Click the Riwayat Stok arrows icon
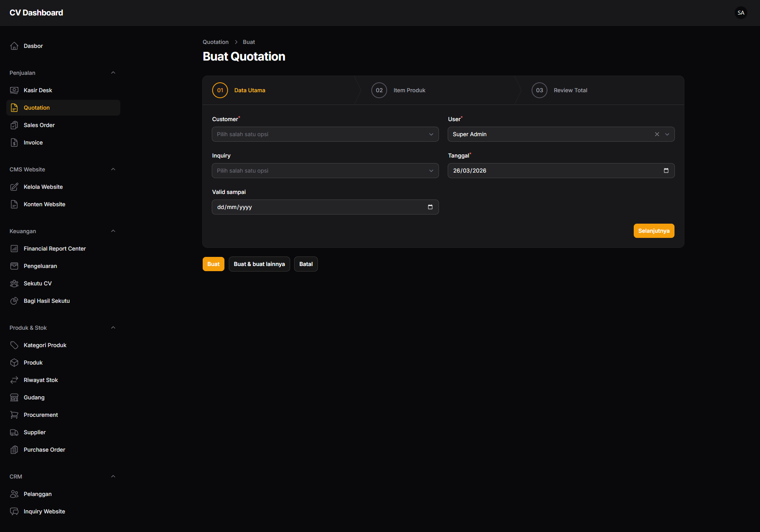 pos(14,380)
